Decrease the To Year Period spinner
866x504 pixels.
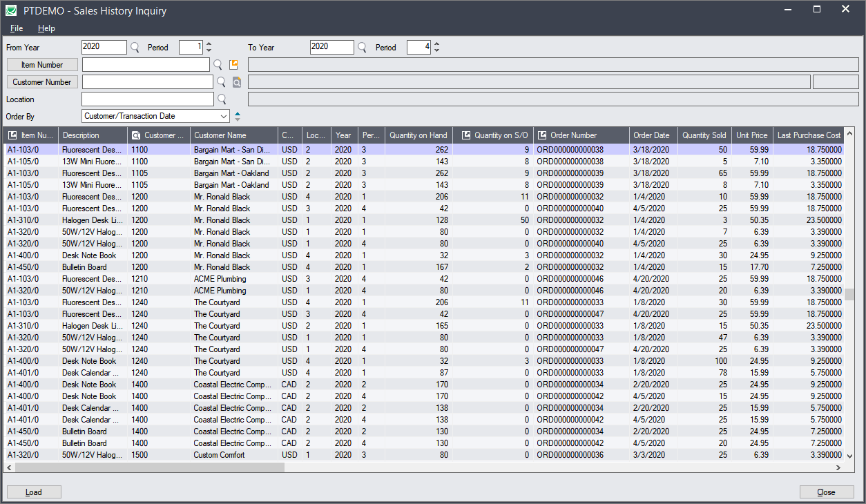436,51
